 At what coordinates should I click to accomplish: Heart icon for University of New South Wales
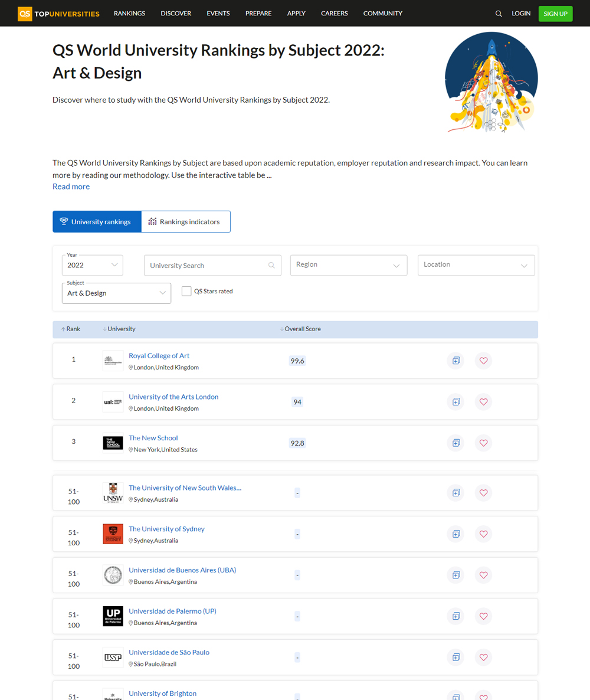click(483, 493)
